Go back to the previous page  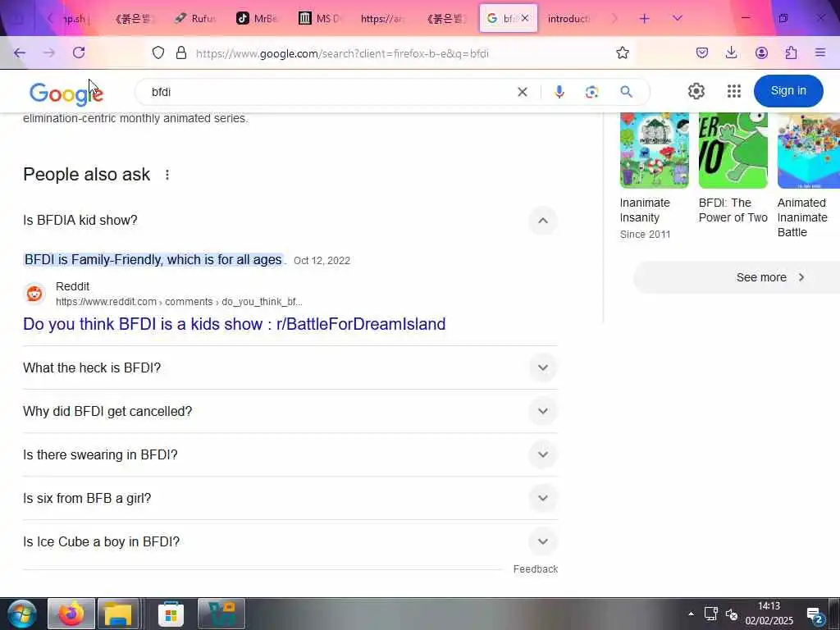pos(20,52)
